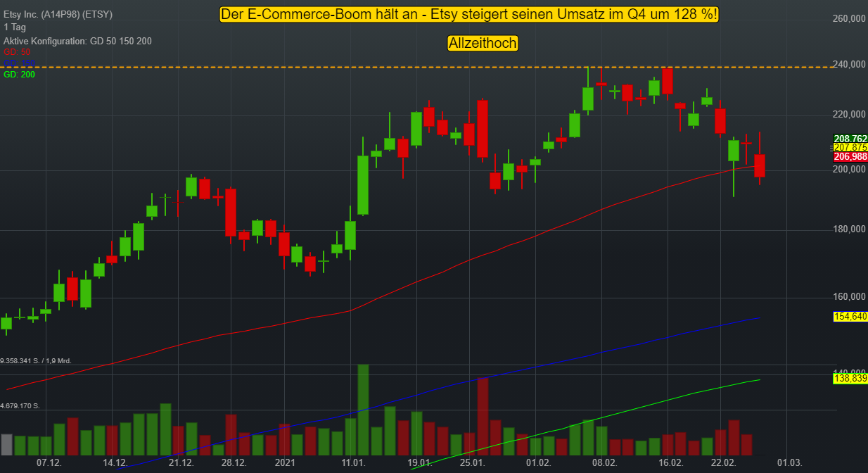Click the 220,000 price axis label

[848, 115]
